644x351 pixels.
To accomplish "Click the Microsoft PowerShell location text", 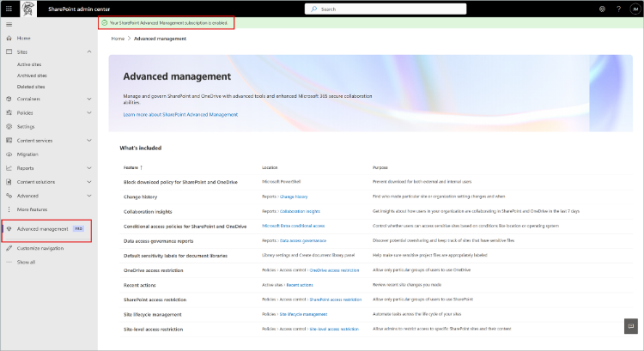I will pyautogui.click(x=282, y=181).
